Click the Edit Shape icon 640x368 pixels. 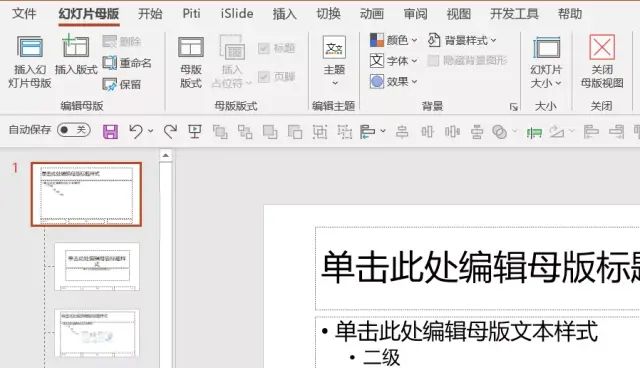557,131
